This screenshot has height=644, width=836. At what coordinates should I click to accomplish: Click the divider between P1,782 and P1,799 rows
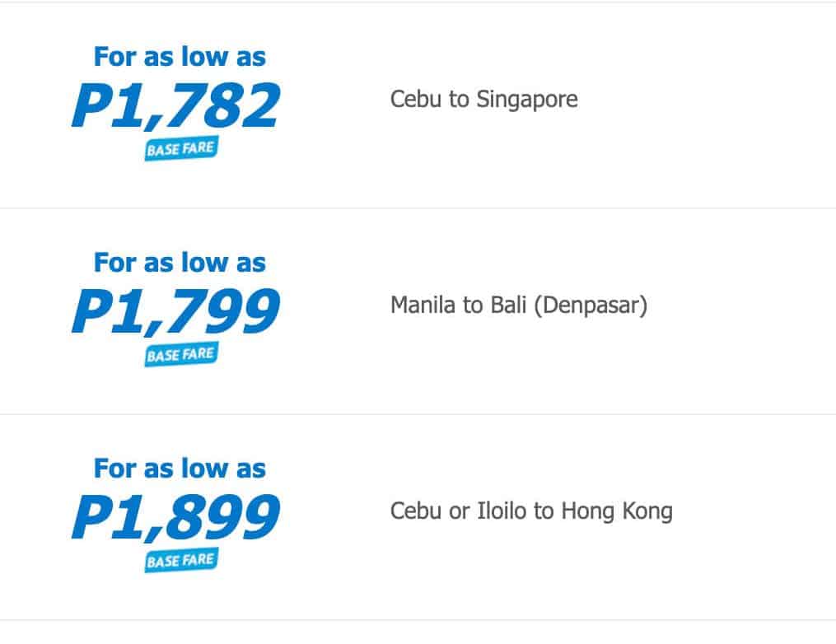pyautogui.click(x=418, y=208)
